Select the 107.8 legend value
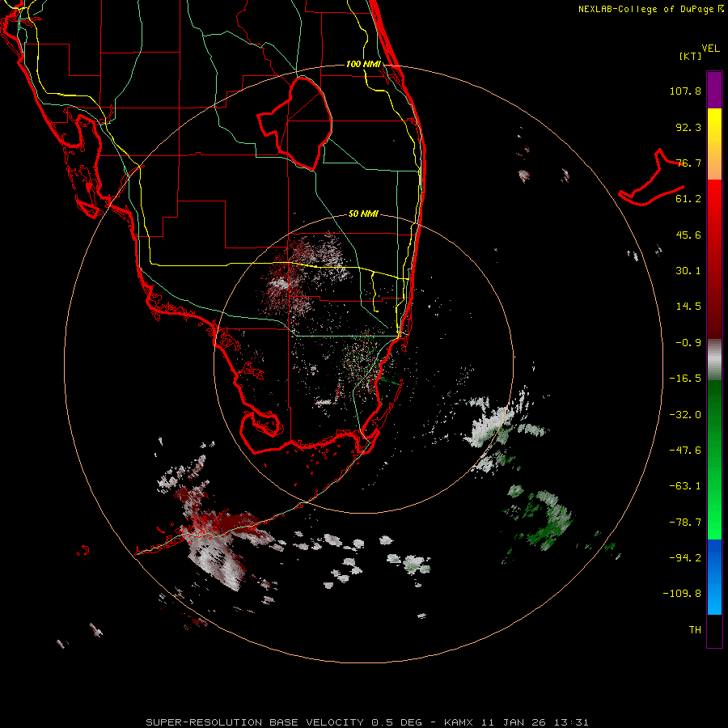728x728 pixels. point(685,91)
